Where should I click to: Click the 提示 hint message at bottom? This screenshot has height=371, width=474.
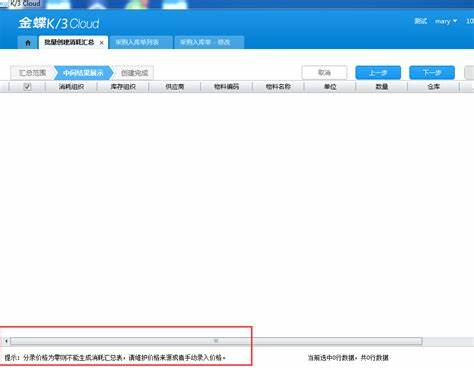pos(115,358)
